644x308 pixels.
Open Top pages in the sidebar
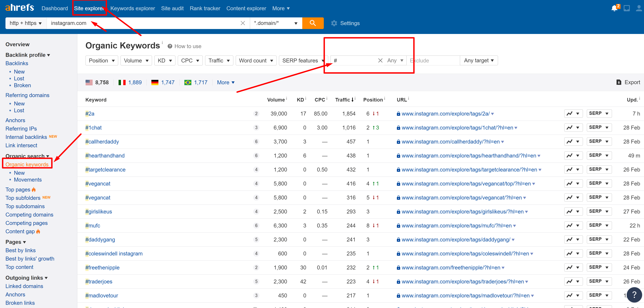coord(18,189)
